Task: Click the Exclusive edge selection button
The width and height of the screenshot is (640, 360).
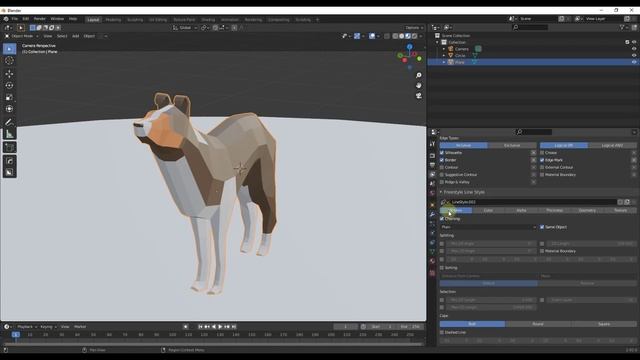Action: (x=512, y=145)
